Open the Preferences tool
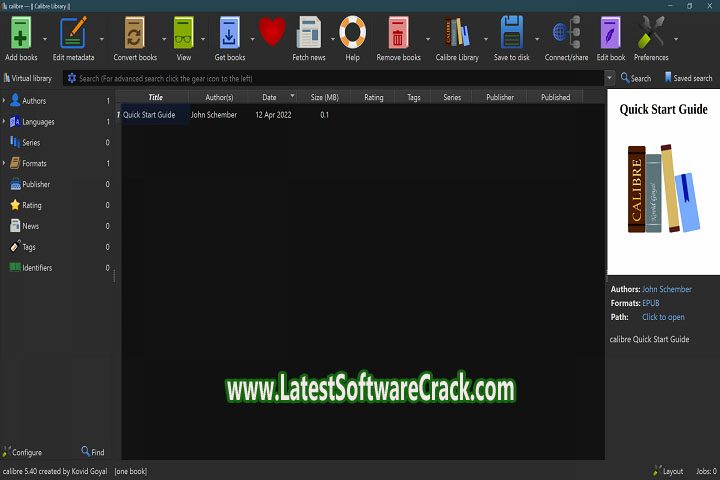The width and height of the screenshot is (720, 480). [651, 33]
